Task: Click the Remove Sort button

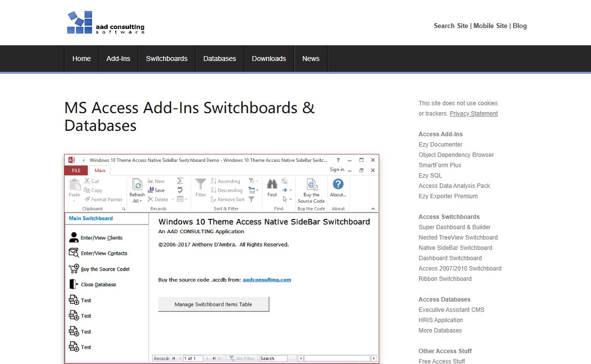Action: (x=228, y=200)
